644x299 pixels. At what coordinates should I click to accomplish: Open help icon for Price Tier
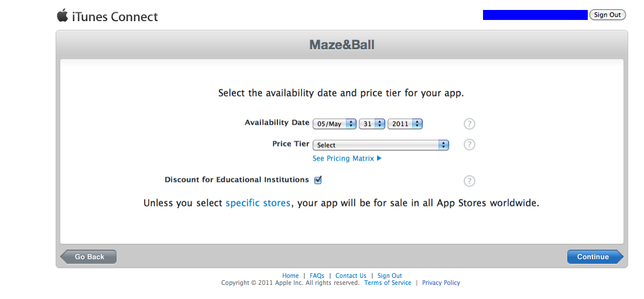tap(469, 145)
